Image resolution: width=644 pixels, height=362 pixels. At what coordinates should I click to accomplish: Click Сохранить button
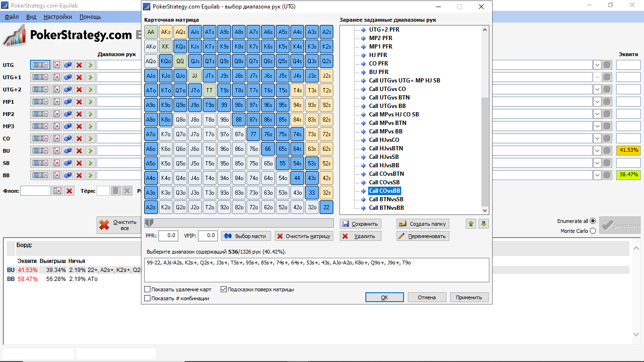pos(360,224)
